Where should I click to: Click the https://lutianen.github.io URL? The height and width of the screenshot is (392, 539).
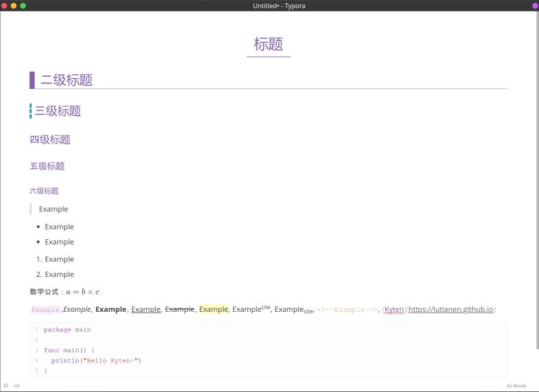click(x=451, y=309)
